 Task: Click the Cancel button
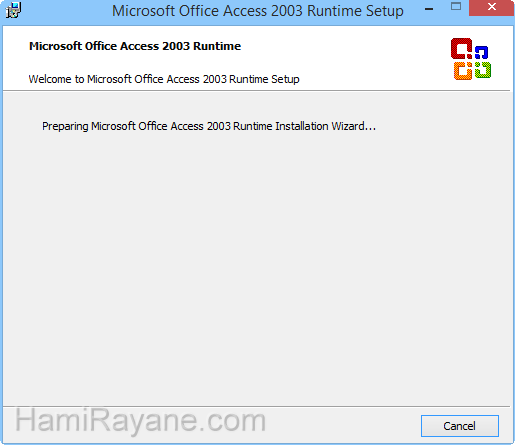tap(460, 426)
